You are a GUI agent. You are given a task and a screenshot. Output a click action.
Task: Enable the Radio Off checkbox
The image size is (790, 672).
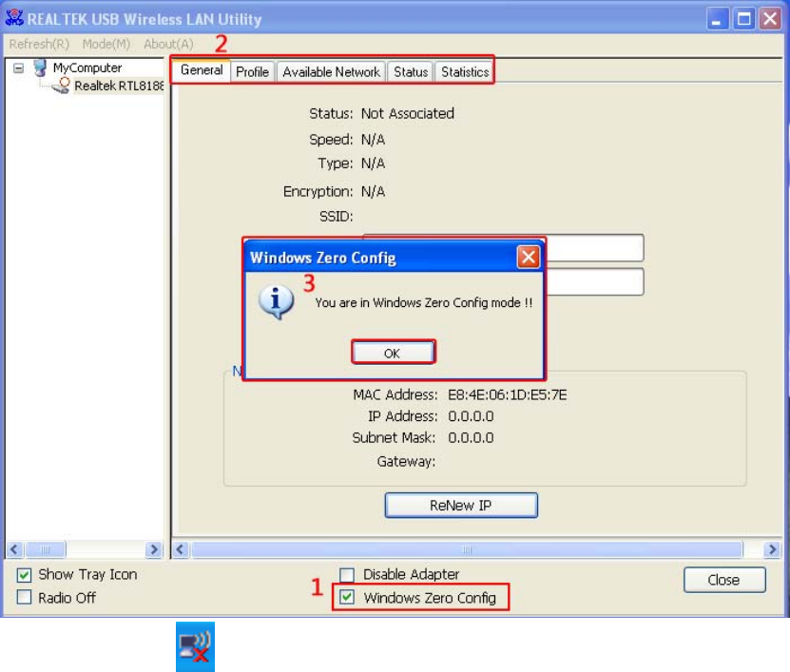tap(24, 598)
